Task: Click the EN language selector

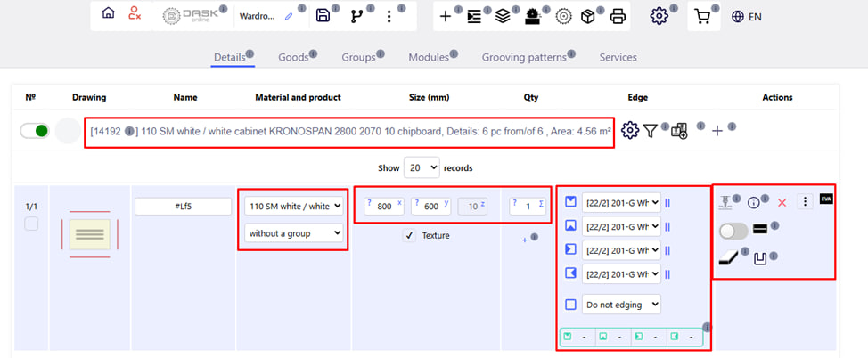Action: (746, 16)
